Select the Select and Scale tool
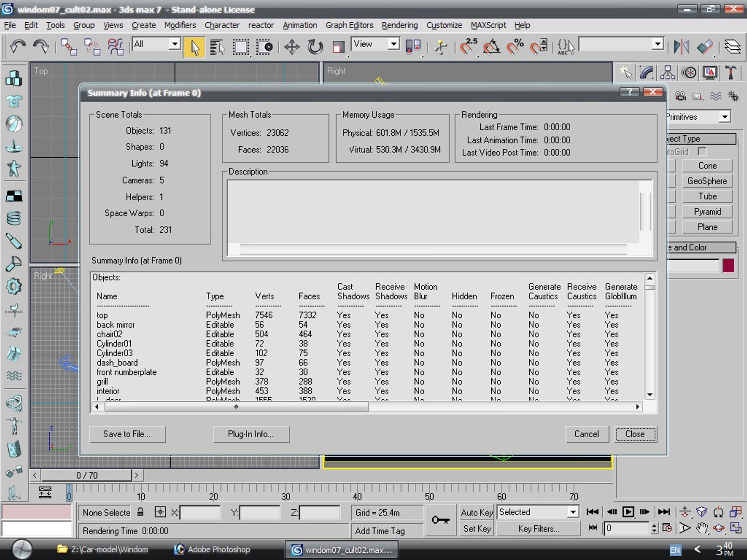Viewport: 747px width, 560px height. coord(338,47)
